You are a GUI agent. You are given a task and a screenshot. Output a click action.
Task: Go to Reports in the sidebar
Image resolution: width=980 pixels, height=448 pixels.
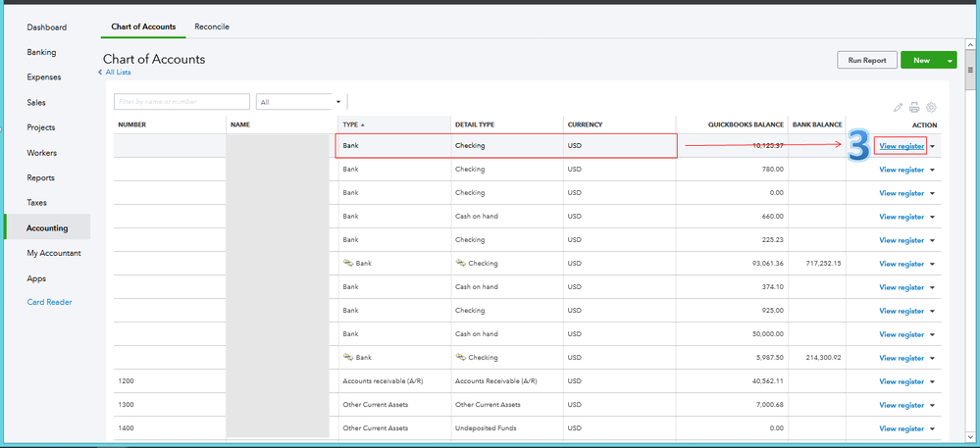[41, 177]
